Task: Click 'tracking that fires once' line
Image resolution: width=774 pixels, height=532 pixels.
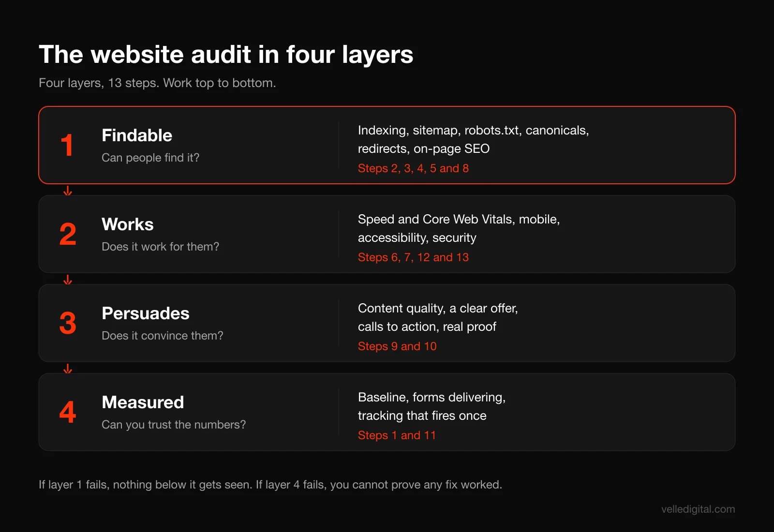Action: coord(422,416)
